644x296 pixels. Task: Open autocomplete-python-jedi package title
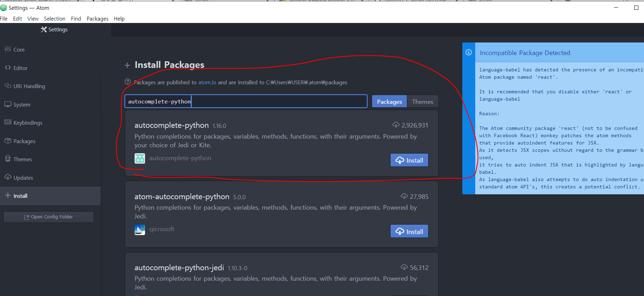(179, 268)
